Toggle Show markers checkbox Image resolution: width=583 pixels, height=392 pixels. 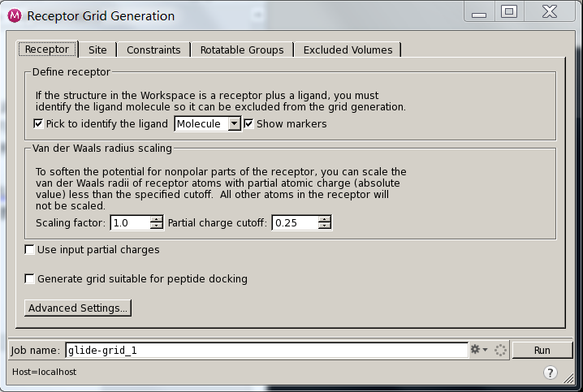[x=248, y=123]
